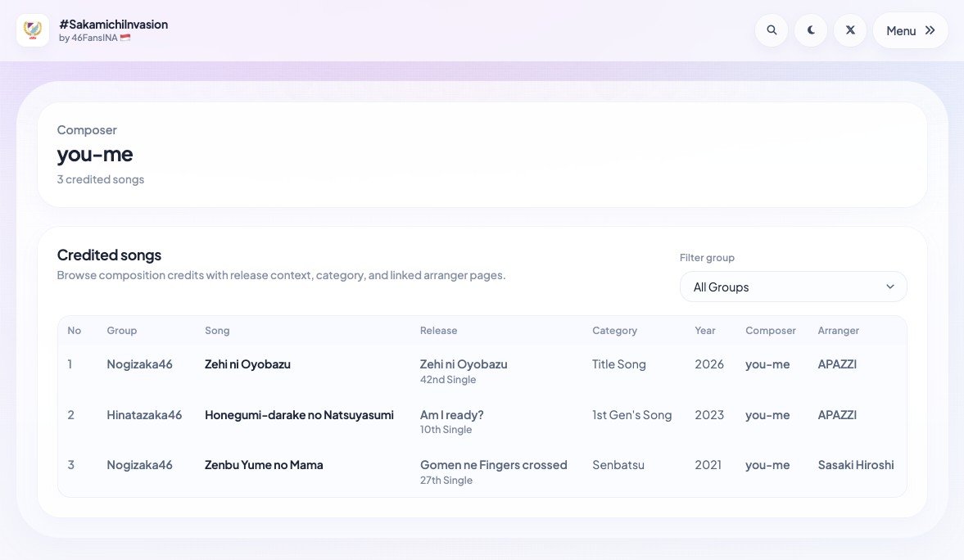Open release Am I ready?
Image resolution: width=964 pixels, height=560 pixels.
coord(452,415)
